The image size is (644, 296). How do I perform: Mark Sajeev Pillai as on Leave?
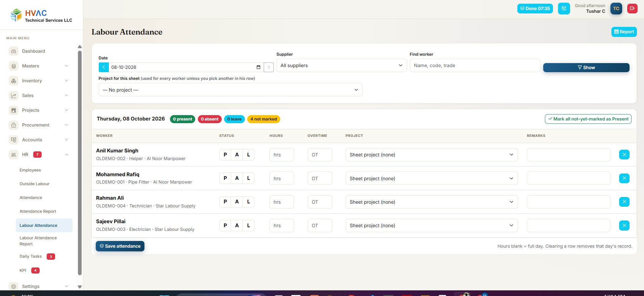(249, 226)
